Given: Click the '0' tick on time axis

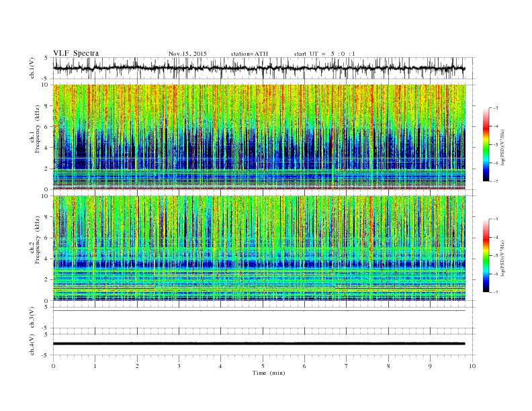Looking at the screenshot, I should (x=53, y=366).
